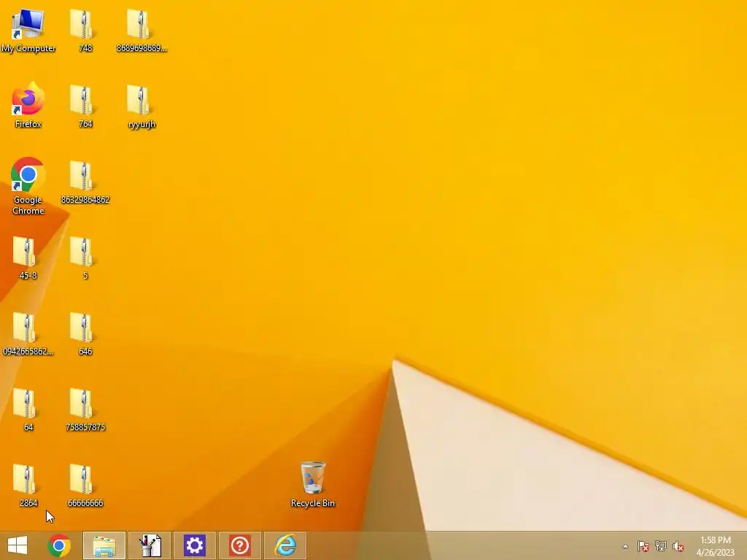Select the 2864 zip folder

tap(28, 485)
